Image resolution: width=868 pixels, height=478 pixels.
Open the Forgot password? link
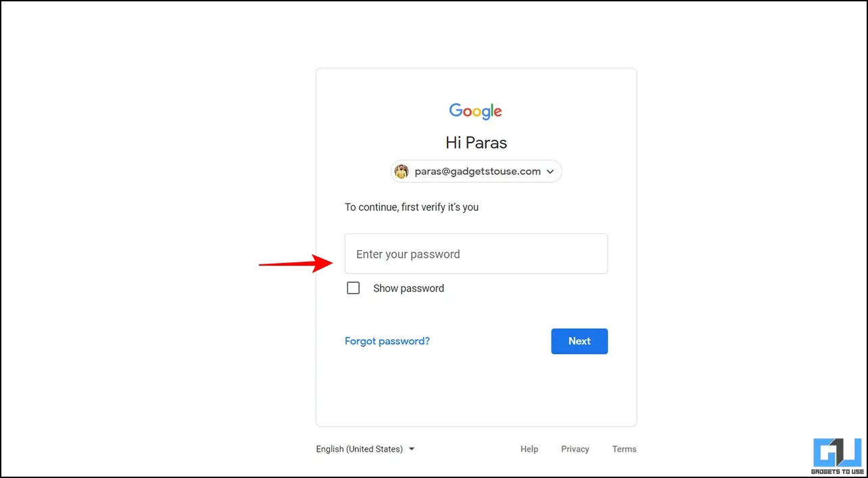click(387, 341)
